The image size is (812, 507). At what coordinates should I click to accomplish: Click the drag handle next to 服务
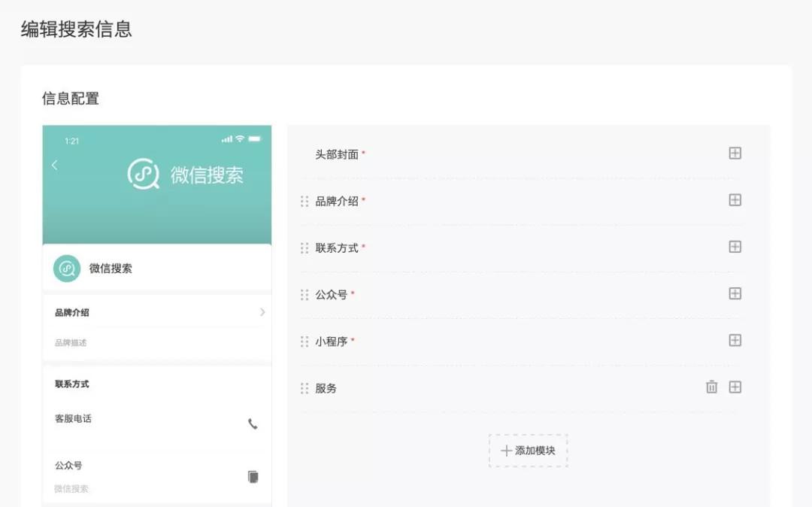(x=304, y=387)
